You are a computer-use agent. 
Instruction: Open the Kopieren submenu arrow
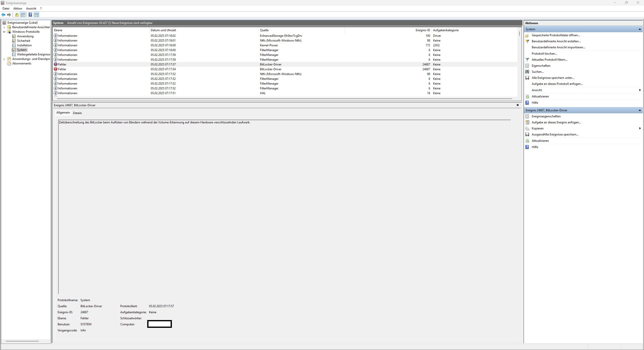point(640,128)
